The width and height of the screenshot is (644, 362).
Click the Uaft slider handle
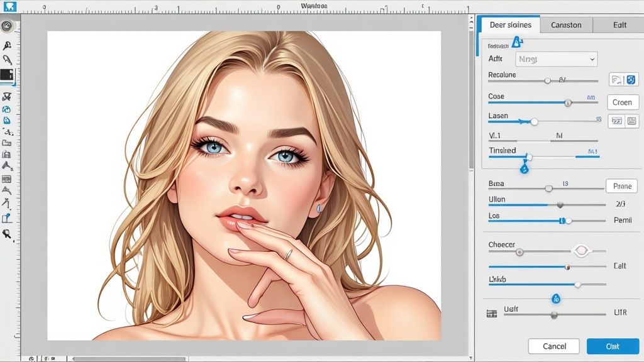click(x=554, y=315)
